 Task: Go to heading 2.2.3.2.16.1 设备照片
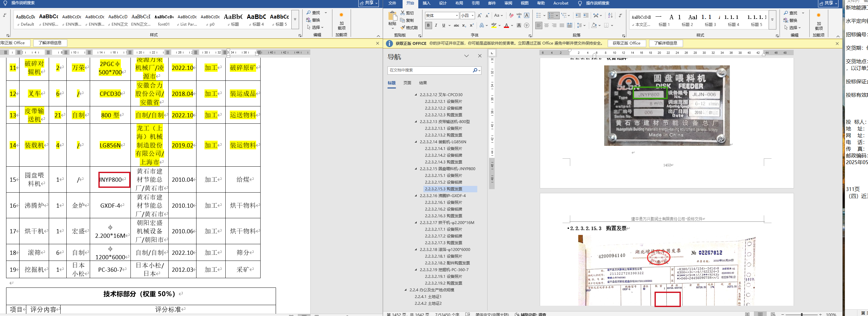(x=443, y=203)
